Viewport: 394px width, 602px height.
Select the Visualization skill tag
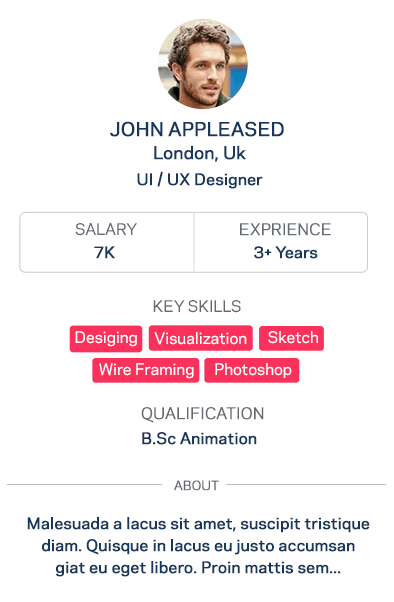(201, 338)
